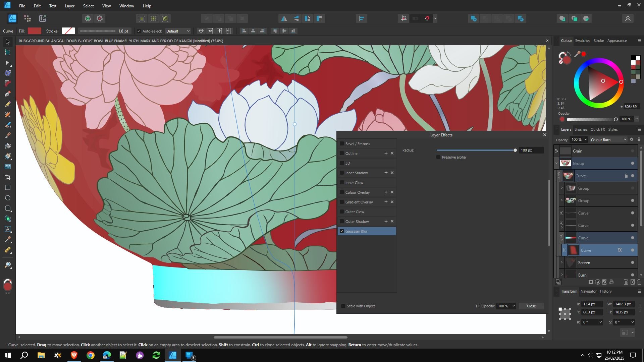Image resolution: width=644 pixels, height=362 pixels.
Task: Select the Crop tool
Action: pos(8,177)
